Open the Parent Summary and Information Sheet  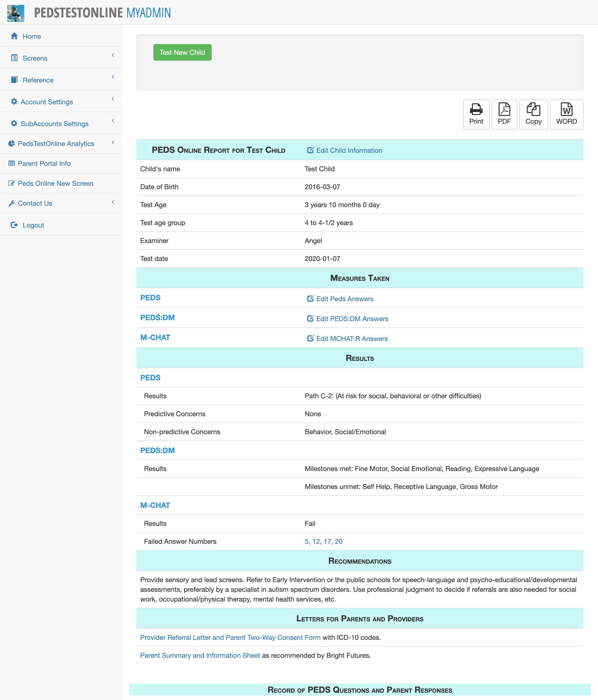(200, 655)
